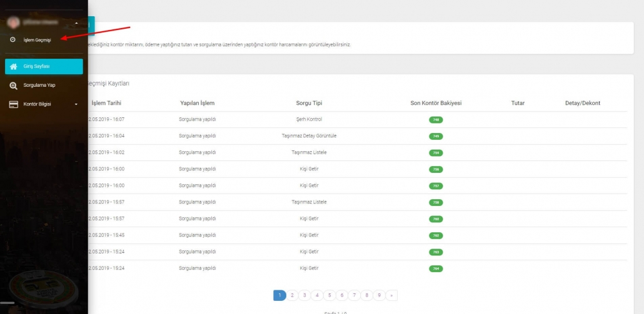Click the Taşınmaz Detay Görüntüle row entry
Viewport: 644px width, 314px height.
point(309,135)
